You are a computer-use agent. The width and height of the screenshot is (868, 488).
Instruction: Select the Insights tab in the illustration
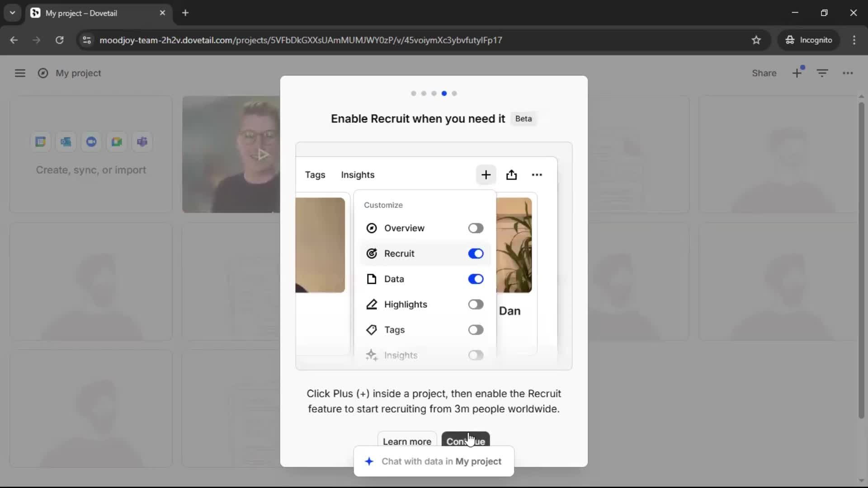(x=358, y=175)
